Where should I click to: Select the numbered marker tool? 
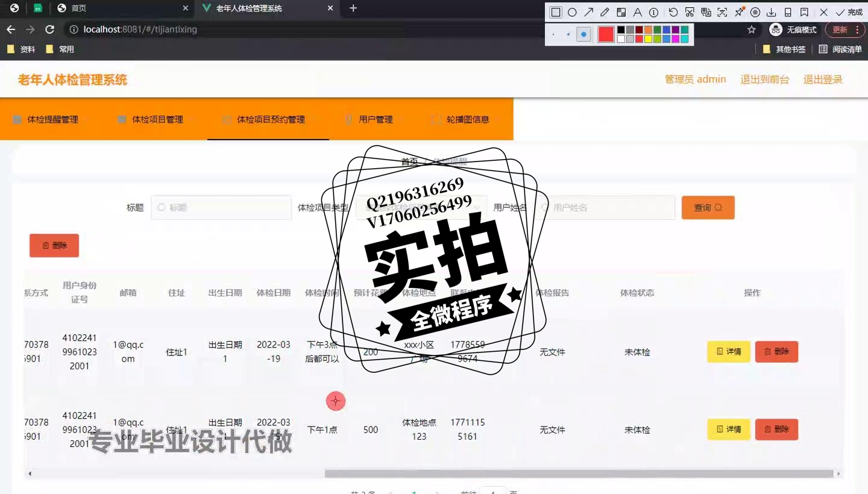coord(653,12)
